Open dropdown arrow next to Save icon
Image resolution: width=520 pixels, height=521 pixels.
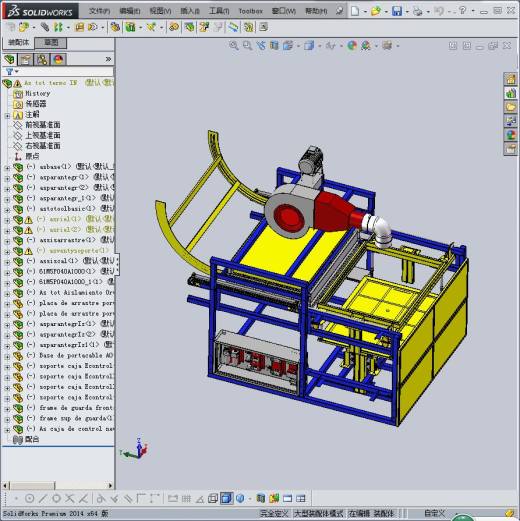tap(407, 12)
